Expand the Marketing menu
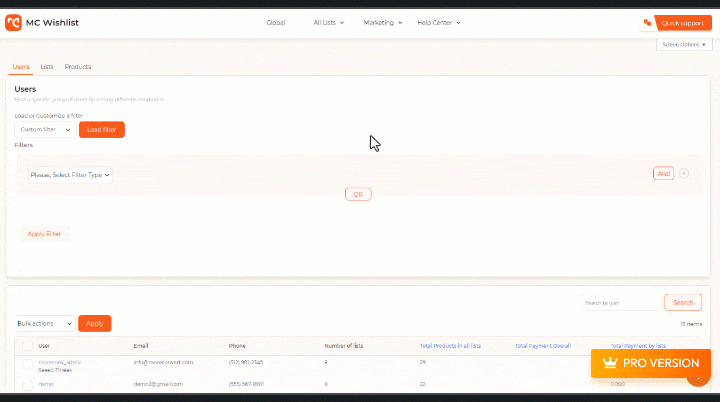Viewport: 720px width, 402px height. (x=382, y=23)
